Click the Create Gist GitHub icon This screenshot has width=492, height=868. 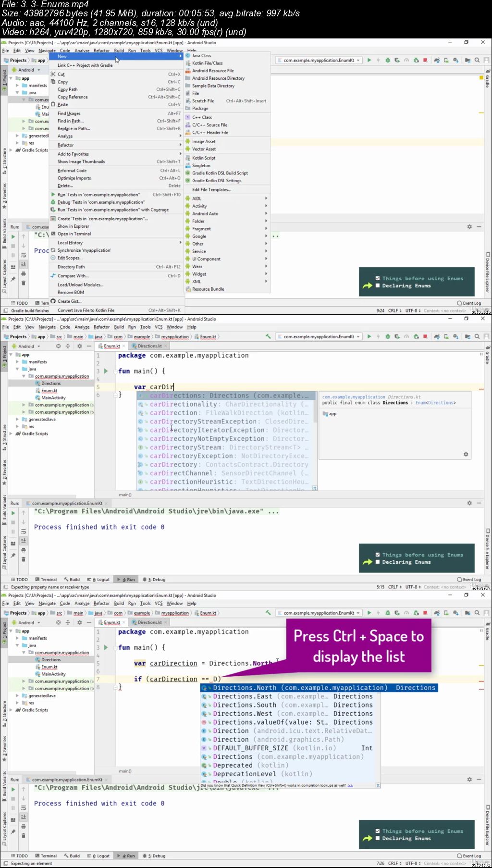[53, 301]
